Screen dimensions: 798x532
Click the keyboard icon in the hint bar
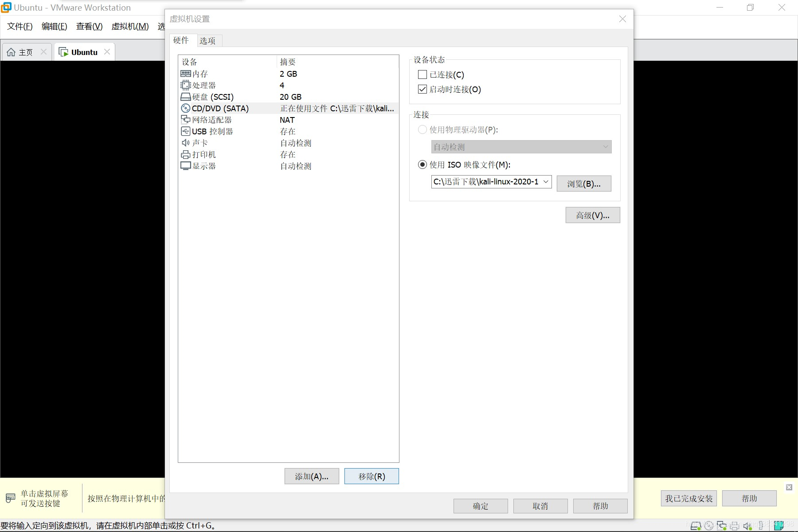[x=10, y=498]
